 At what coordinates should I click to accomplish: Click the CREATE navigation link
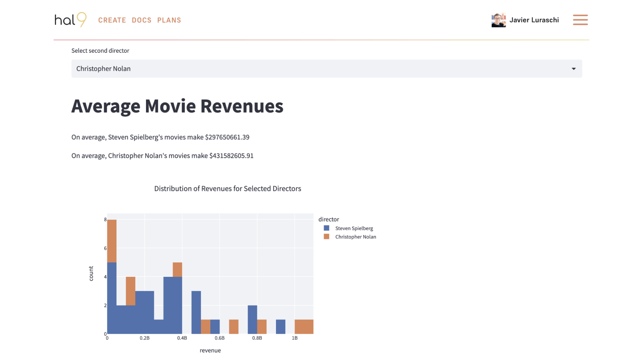click(112, 20)
